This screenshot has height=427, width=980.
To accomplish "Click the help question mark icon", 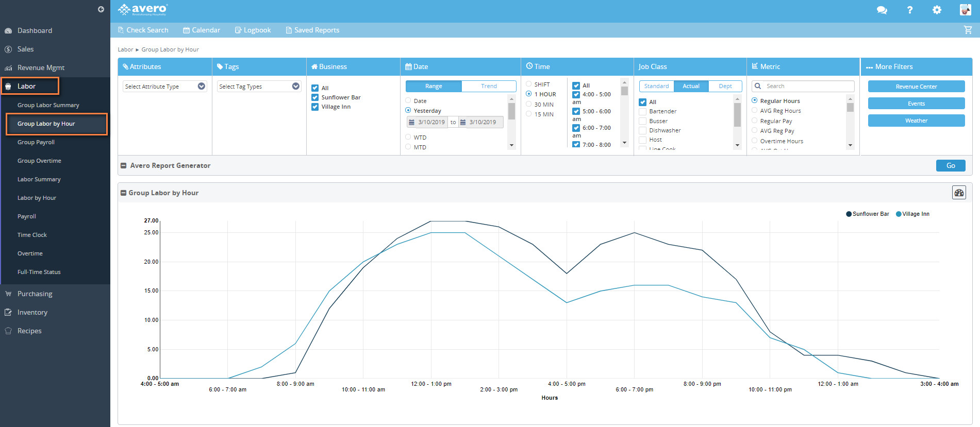I will click(910, 10).
